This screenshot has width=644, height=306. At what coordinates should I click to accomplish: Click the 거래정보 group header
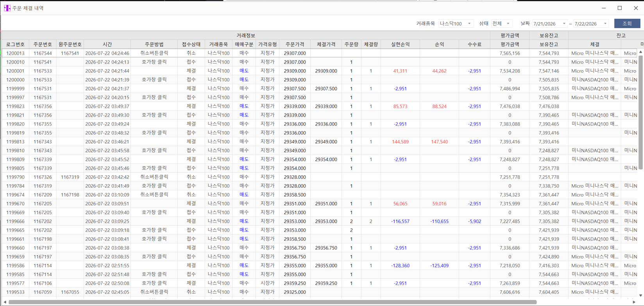tap(246, 36)
